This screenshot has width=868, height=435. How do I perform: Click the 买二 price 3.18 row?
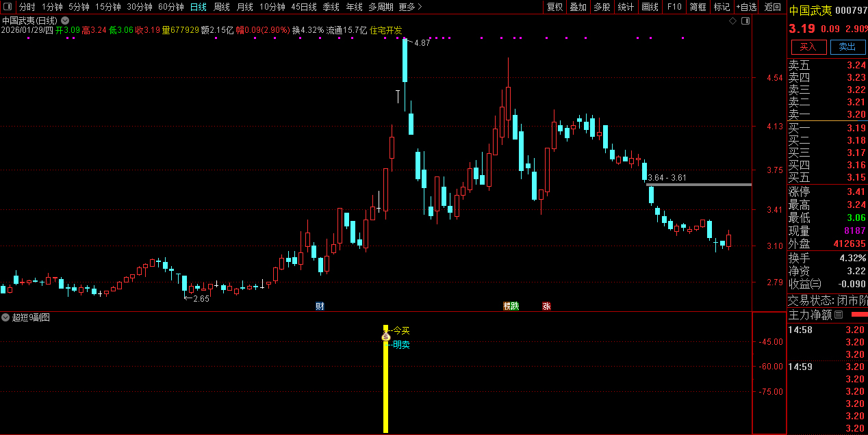[x=827, y=140]
